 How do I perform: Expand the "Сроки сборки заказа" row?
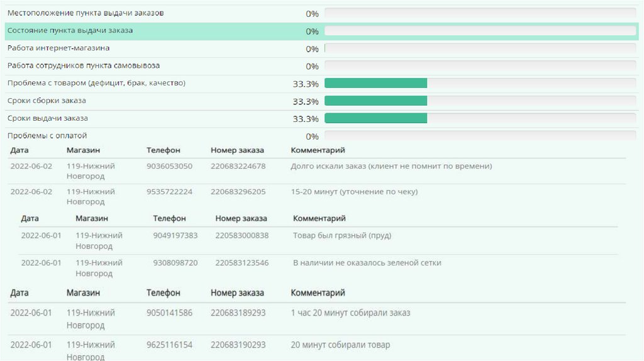(47, 101)
